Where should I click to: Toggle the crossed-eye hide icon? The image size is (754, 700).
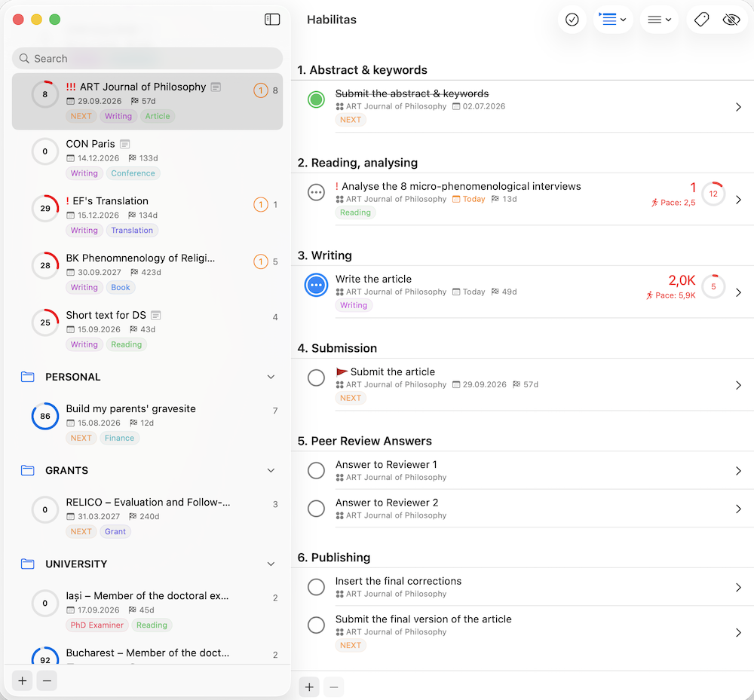tap(731, 20)
